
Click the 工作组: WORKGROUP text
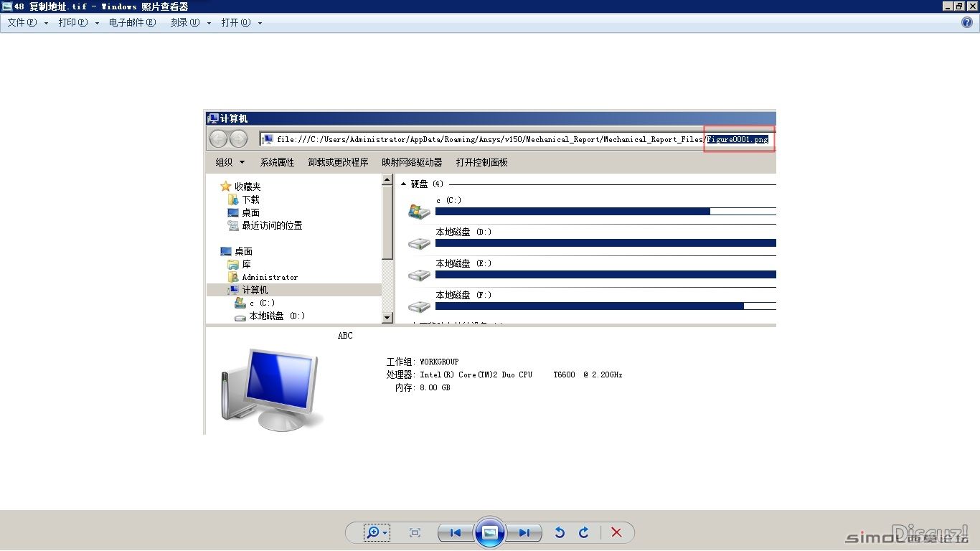(x=423, y=362)
